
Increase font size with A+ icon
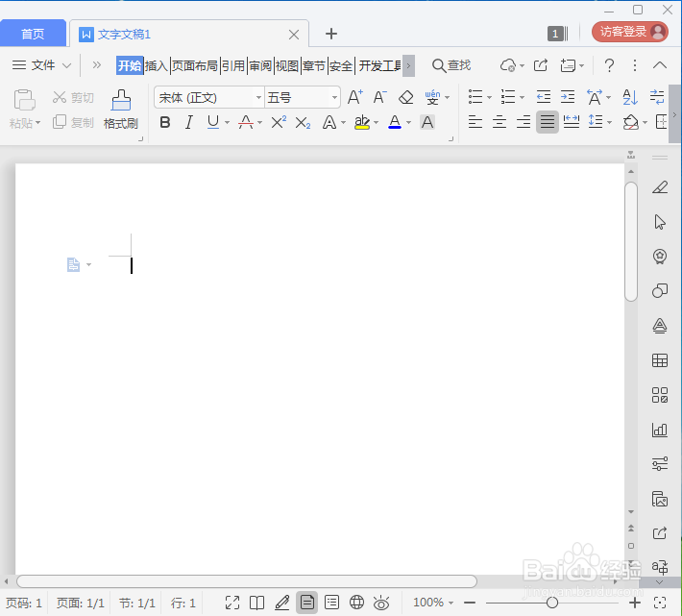coord(354,97)
